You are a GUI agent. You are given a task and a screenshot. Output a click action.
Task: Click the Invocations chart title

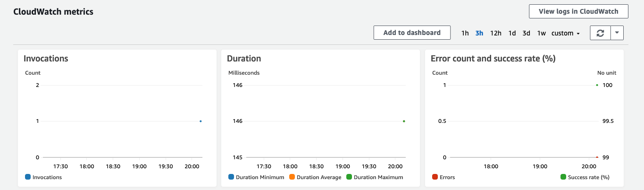tap(46, 59)
